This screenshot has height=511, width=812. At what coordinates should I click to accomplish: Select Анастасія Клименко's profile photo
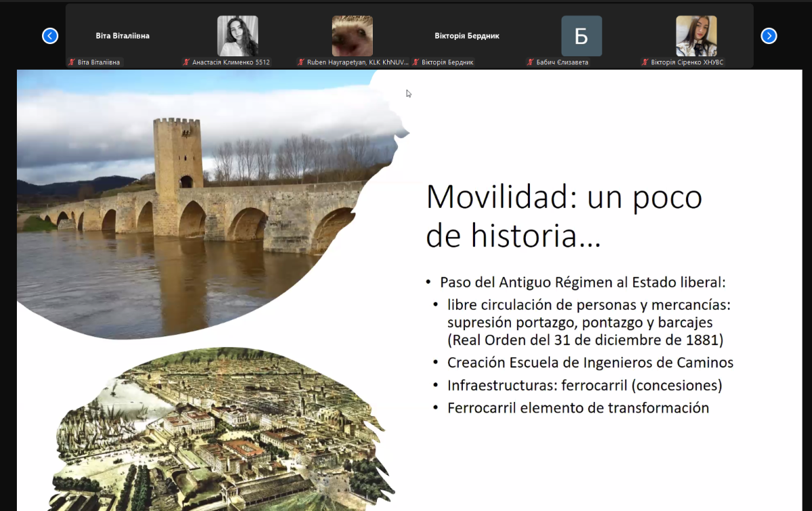[238, 36]
